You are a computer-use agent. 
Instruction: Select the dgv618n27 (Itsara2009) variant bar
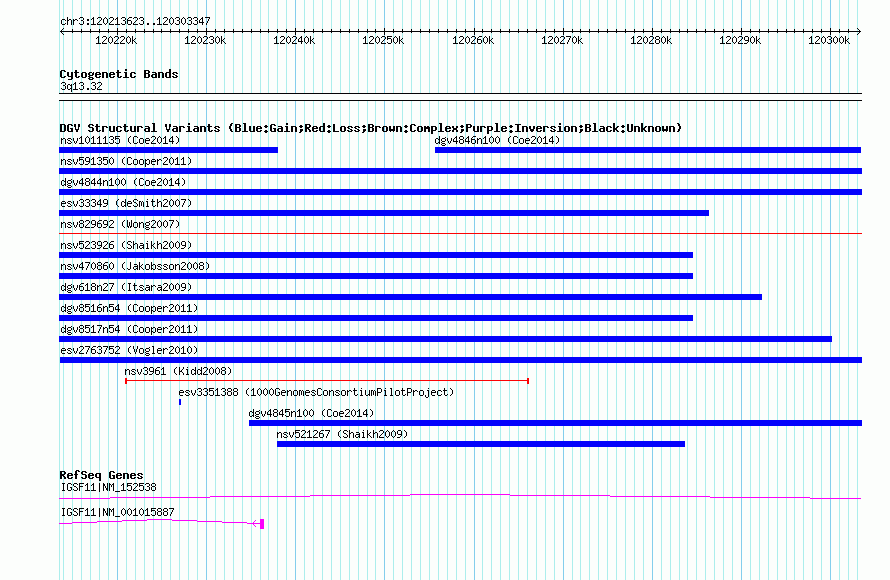click(x=411, y=297)
